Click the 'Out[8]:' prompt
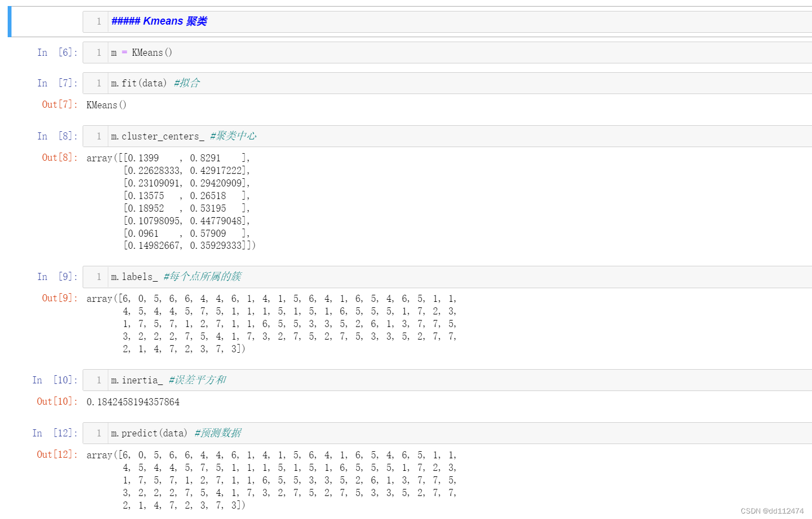This screenshot has height=519, width=812. [60, 158]
